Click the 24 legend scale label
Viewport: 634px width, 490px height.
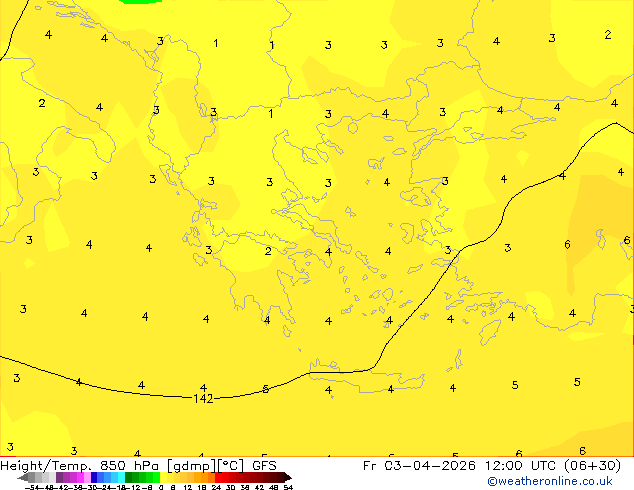216,487
